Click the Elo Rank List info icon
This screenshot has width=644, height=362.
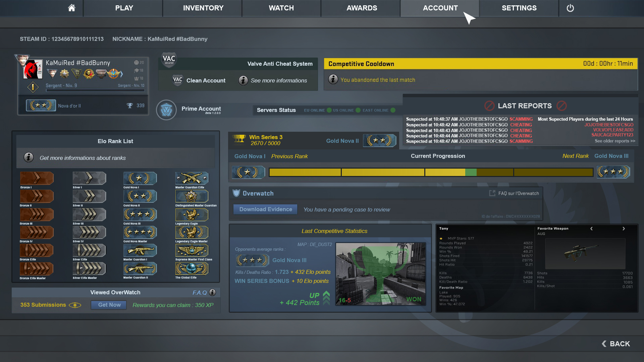coord(29,157)
